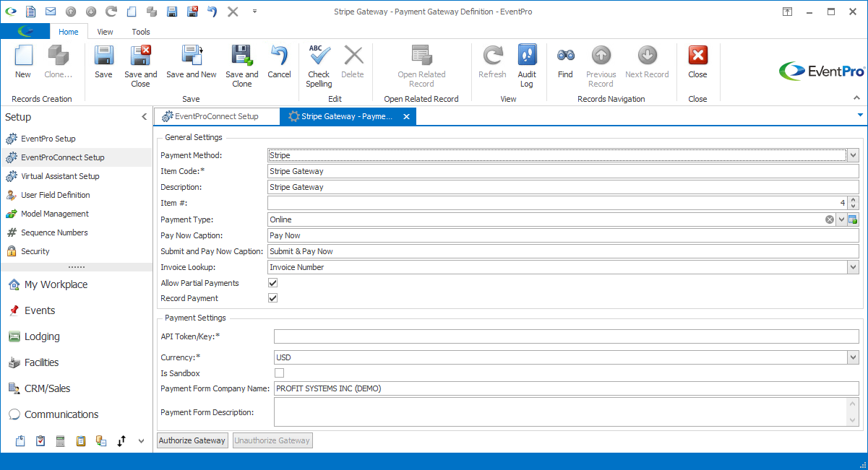The image size is (868, 470).
Task: Select EventPro Setup in the Setup list
Action: click(77, 139)
